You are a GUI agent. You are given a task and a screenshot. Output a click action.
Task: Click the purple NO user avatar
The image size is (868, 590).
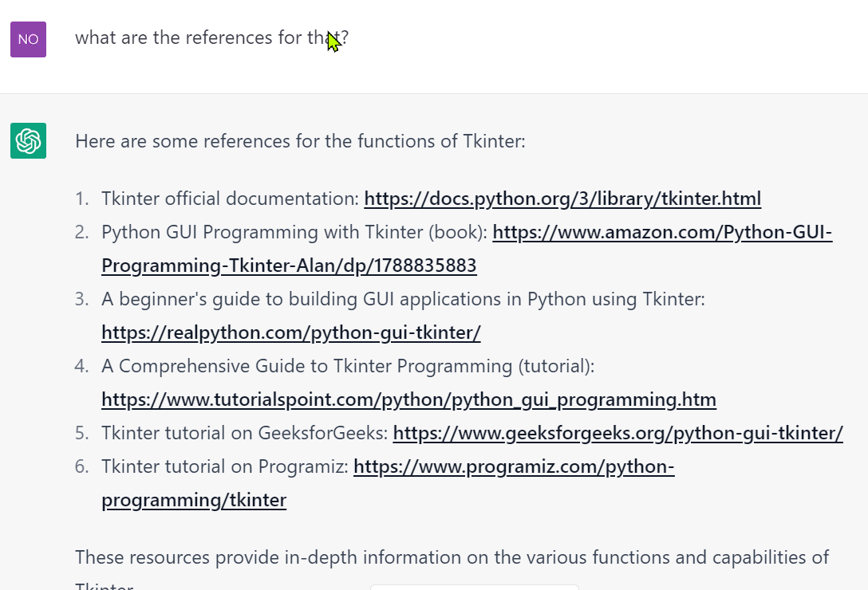click(x=27, y=39)
